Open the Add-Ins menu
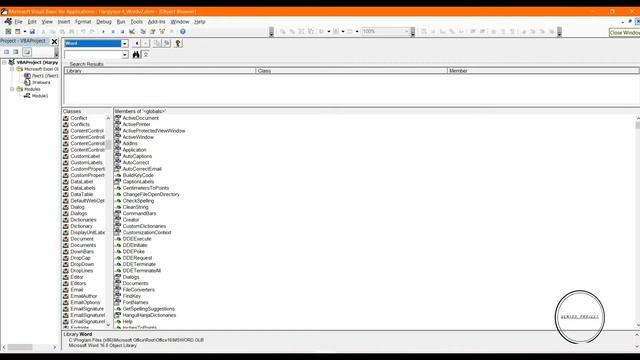This screenshot has height=360, width=640. [x=156, y=22]
